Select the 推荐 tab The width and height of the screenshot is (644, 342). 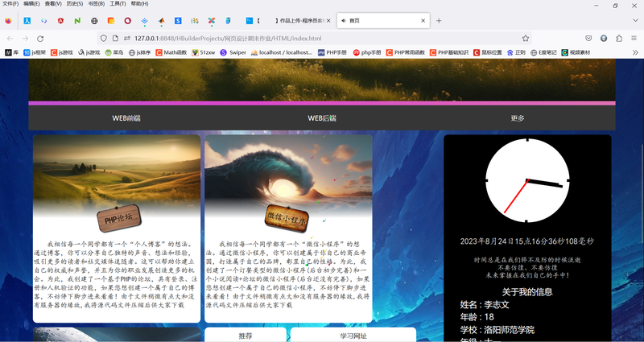[246, 335]
